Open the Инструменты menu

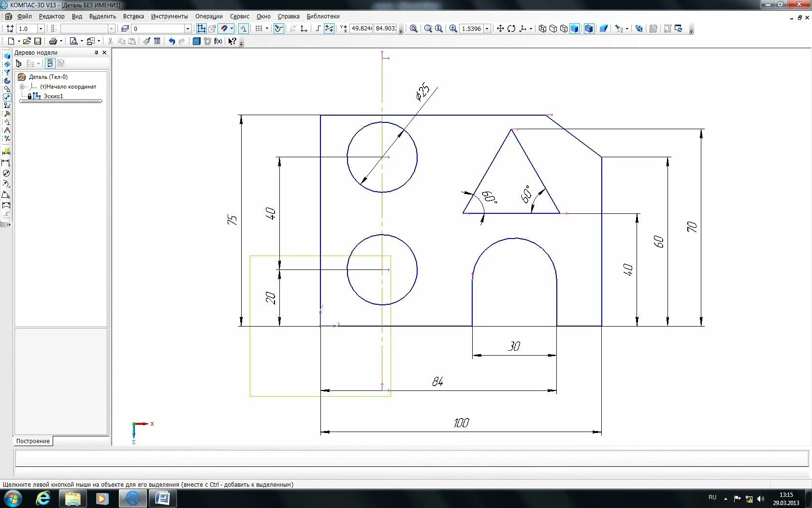tap(169, 16)
